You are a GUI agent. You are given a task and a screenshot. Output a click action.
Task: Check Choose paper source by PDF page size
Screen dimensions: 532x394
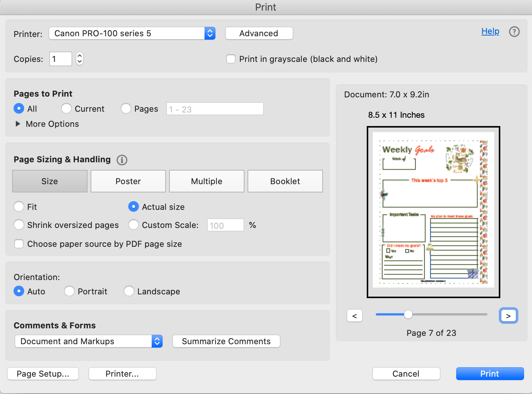(x=19, y=244)
